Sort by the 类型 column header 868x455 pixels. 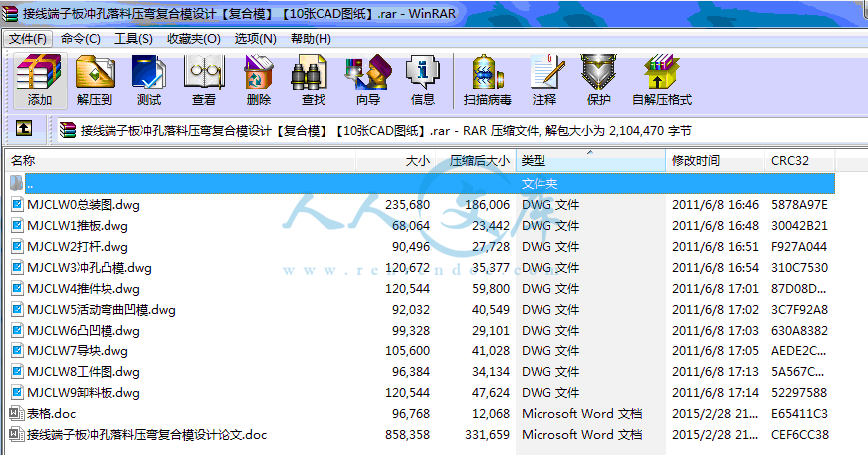590,161
